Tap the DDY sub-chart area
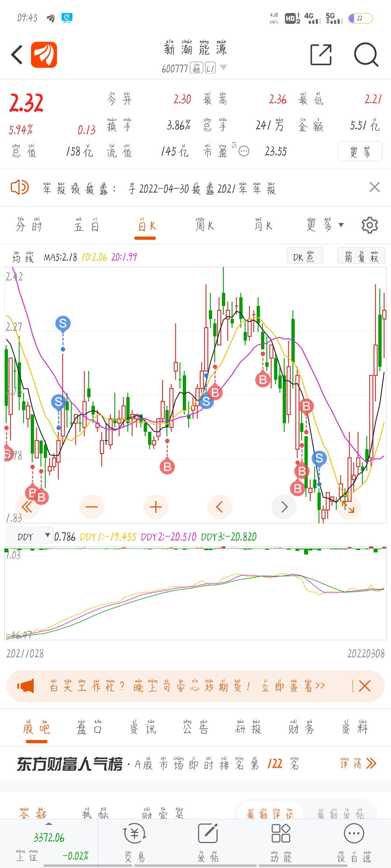The image size is (391, 868). point(195,593)
